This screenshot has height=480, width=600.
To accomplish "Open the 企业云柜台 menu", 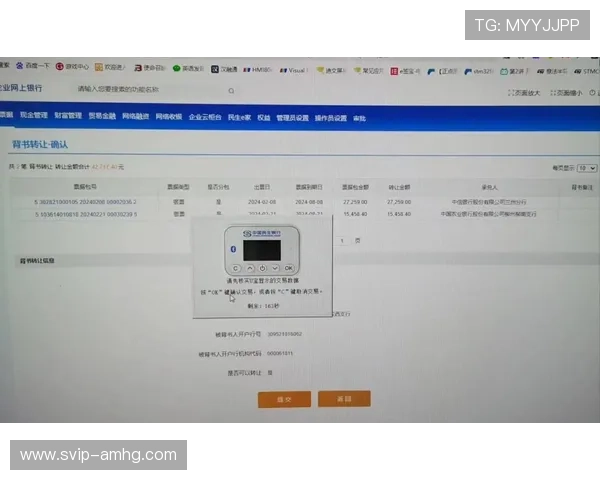I will tap(205, 117).
